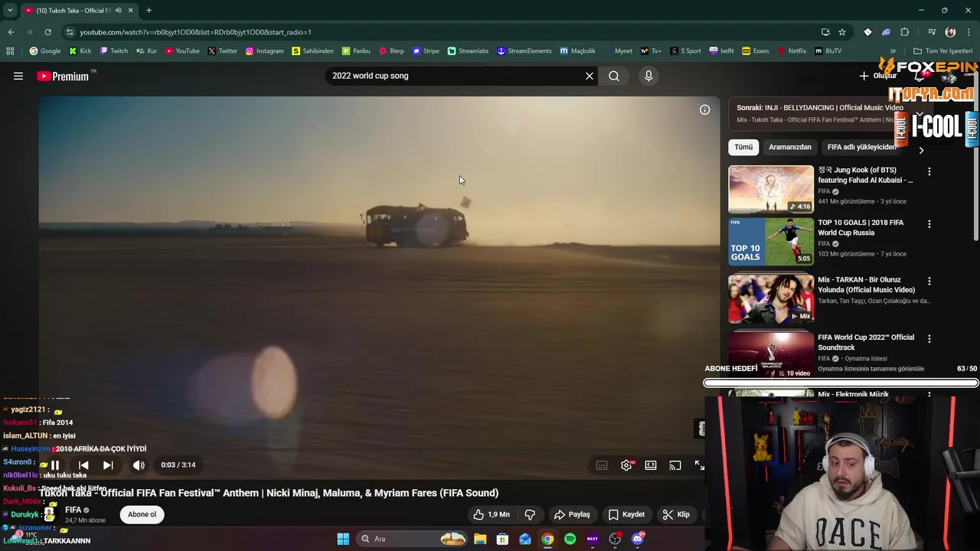The image size is (980, 551).
Task: Run the search with the magnifier button
Action: 614,76
